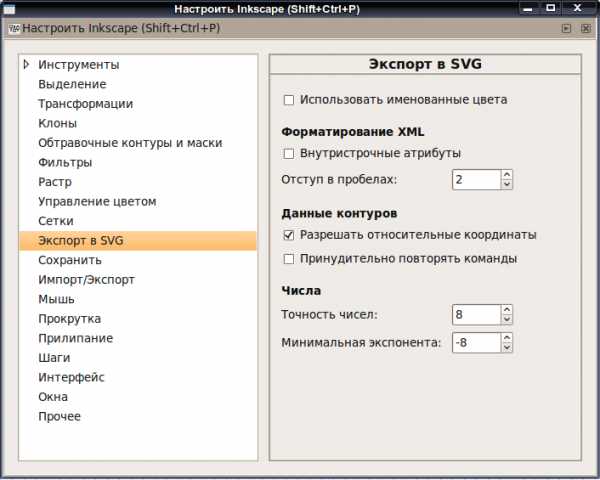This screenshot has width=600, height=480.
Task: Open the Мышь settings page
Action: [x=56, y=299]
